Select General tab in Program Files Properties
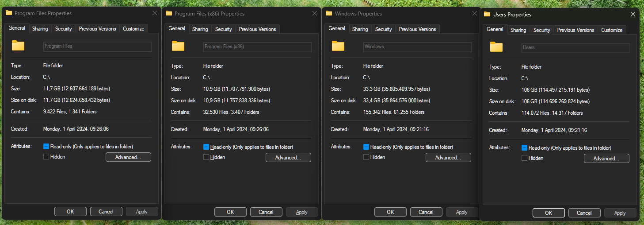The image size is (644, 225). pyautogui.click(x=17, y=28)
